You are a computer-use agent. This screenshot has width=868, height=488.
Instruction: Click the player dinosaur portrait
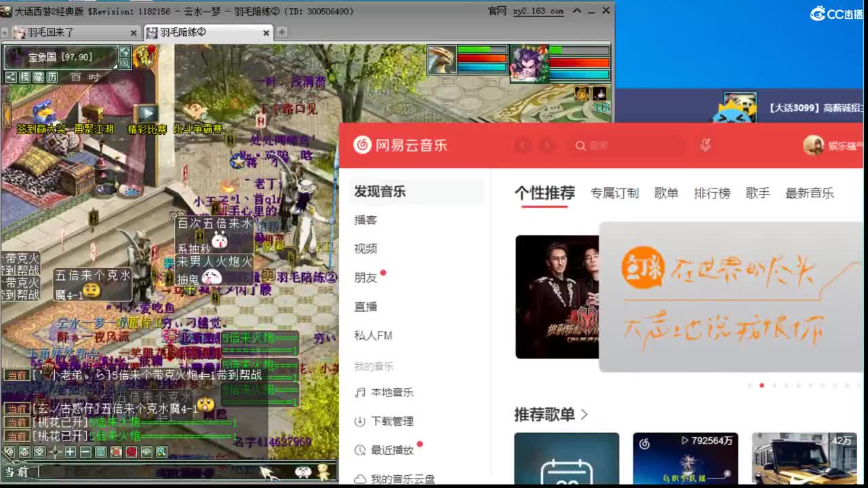441,60
